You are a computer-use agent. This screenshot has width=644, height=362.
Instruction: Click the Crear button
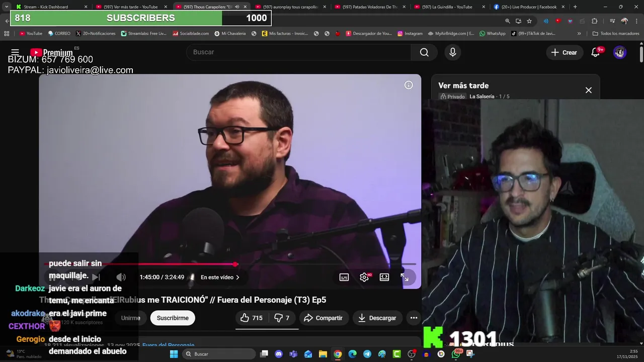[x=564, y=52]
